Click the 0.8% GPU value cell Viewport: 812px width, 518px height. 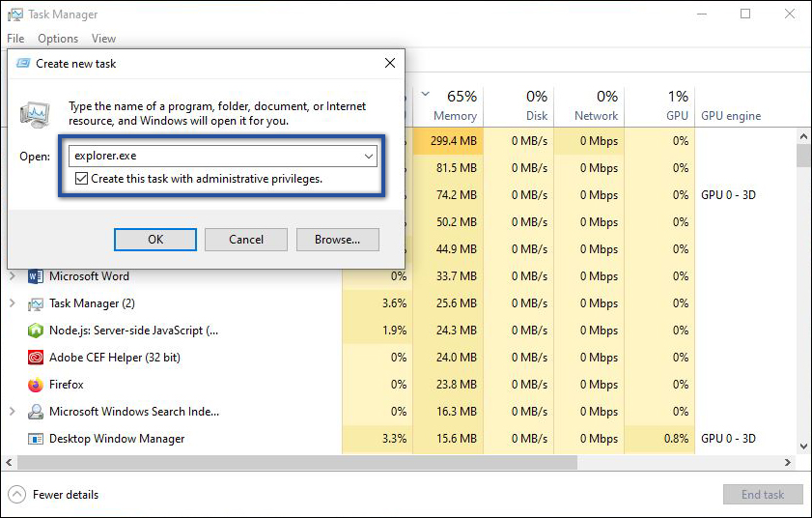[x=659, y=439]
